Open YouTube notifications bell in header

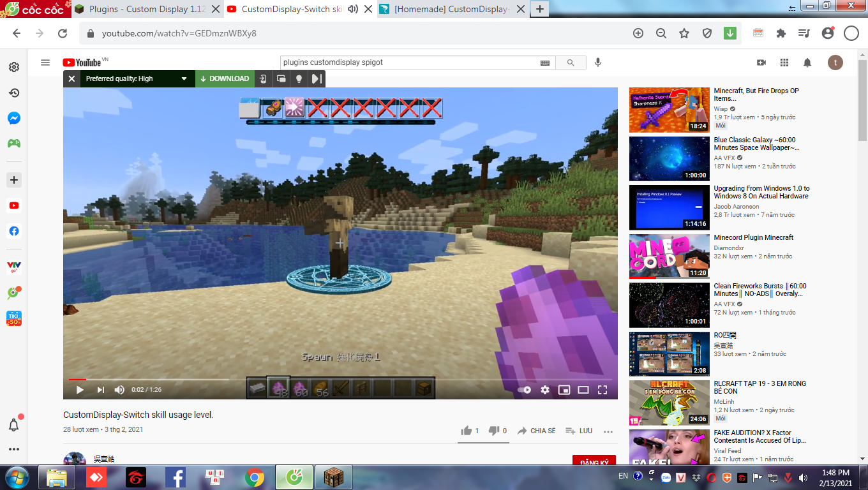807,63
